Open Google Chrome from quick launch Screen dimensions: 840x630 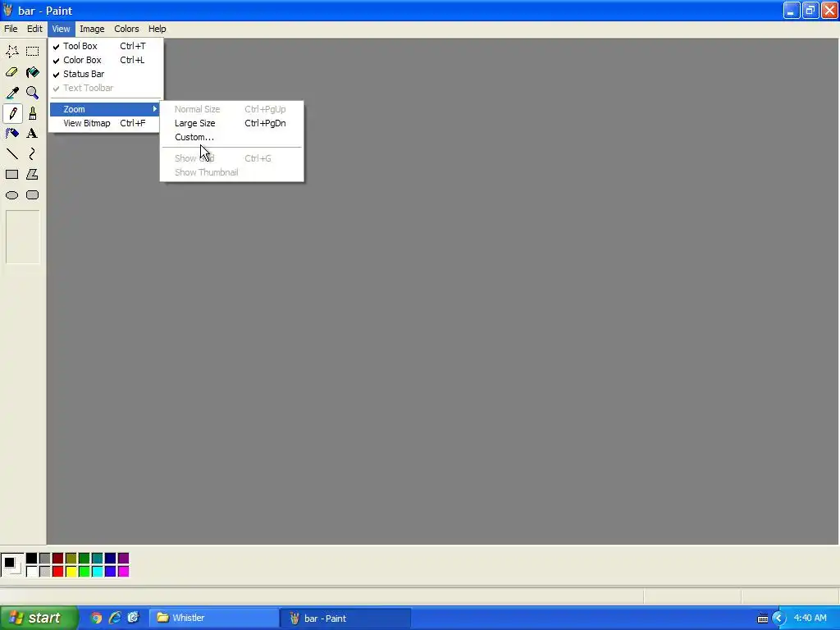coord(96,618)
